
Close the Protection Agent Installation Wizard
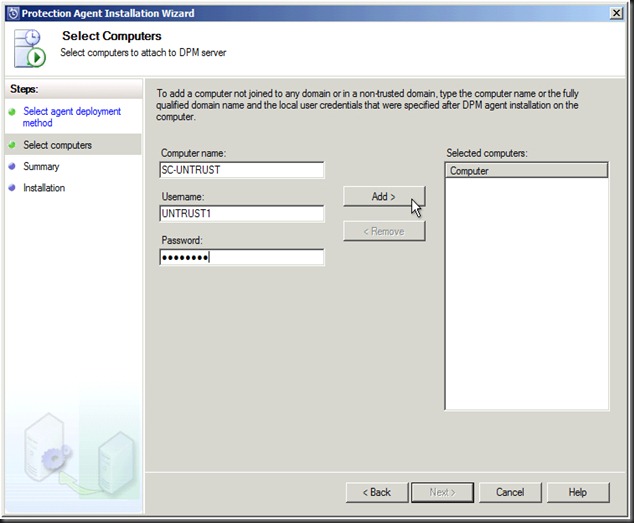[616, 13]
